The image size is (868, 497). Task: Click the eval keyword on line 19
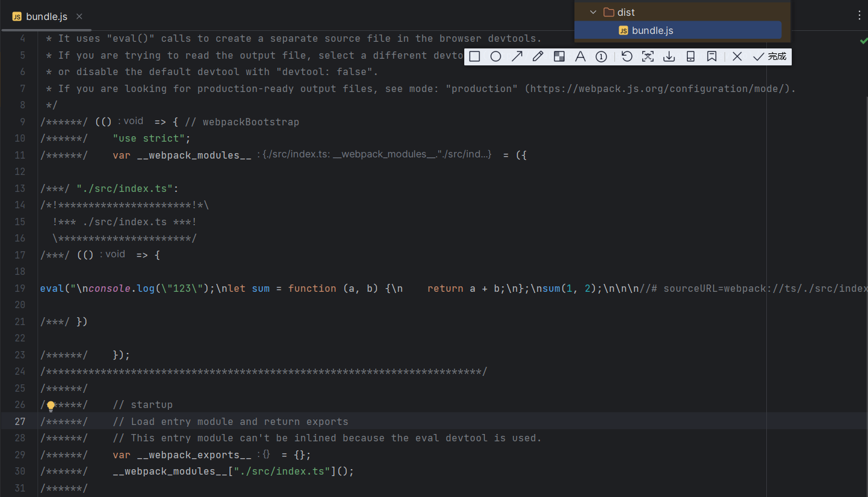tap(52, 288)
